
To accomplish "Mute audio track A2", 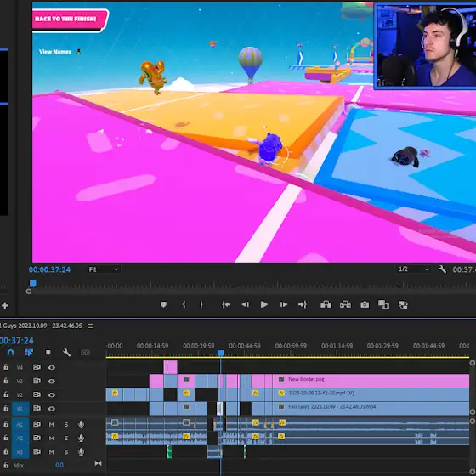I will tap(52, 438).
